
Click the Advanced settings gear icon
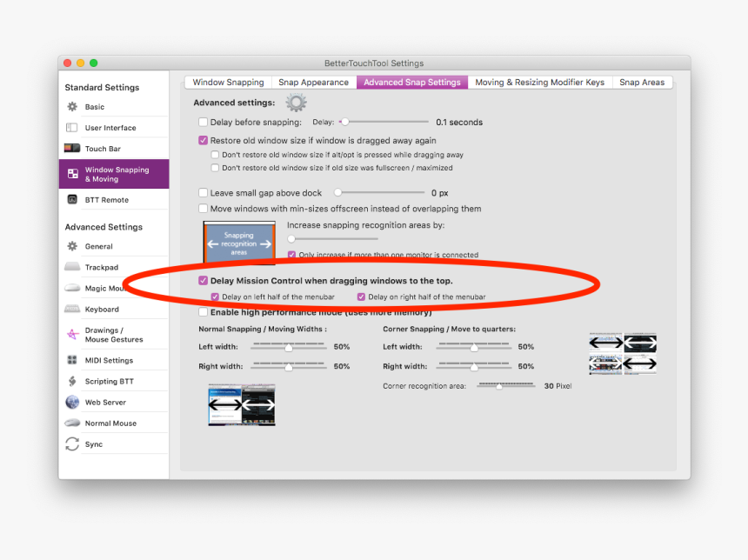click(296, 103)
